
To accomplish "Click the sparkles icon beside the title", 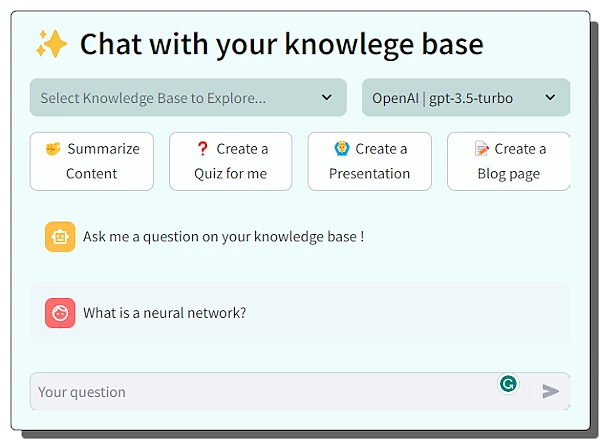I will pyautogui.click(x=51, y=44).
